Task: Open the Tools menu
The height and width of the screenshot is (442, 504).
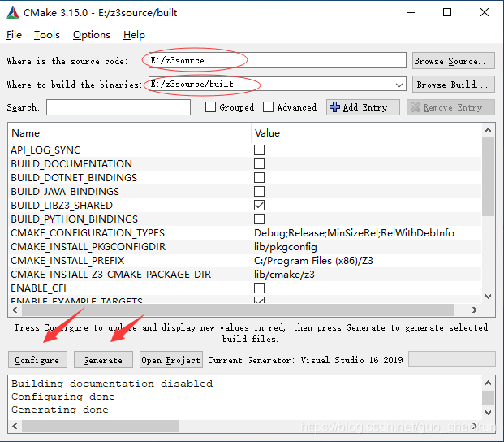Action: pos(47,35)
